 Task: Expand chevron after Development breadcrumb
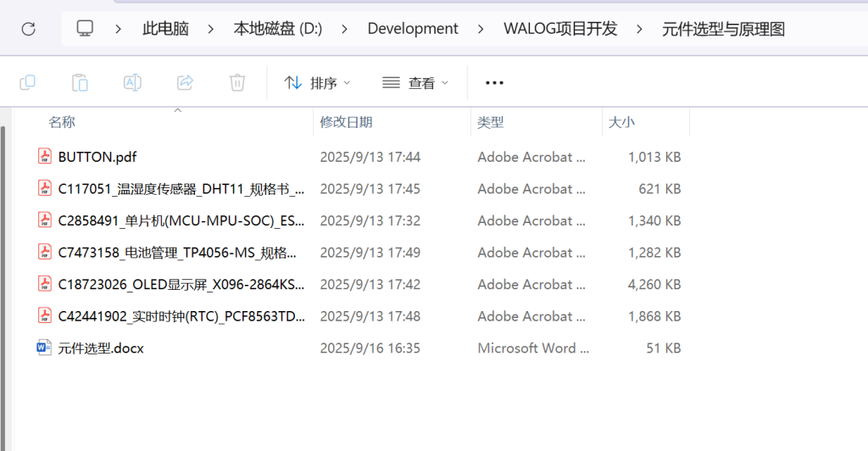(x=481, y=29)
